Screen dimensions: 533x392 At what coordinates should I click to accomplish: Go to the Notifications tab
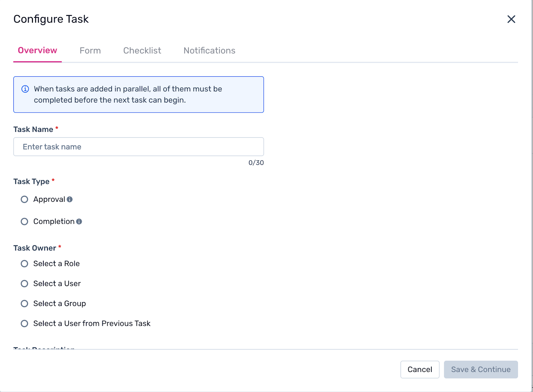click(209, 51)
